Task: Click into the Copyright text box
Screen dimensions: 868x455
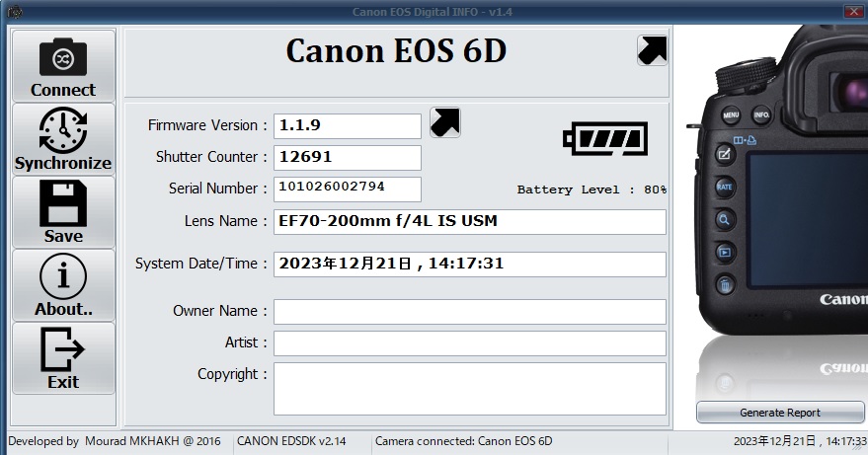Action: (469, 389)
